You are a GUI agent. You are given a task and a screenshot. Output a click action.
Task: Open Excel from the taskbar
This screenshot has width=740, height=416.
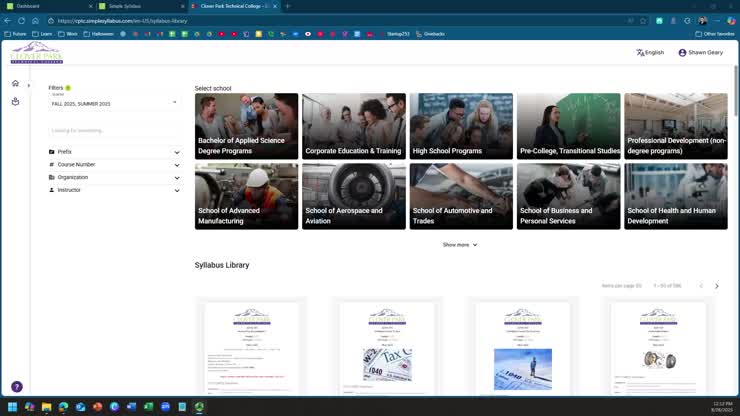coord(148,407)
